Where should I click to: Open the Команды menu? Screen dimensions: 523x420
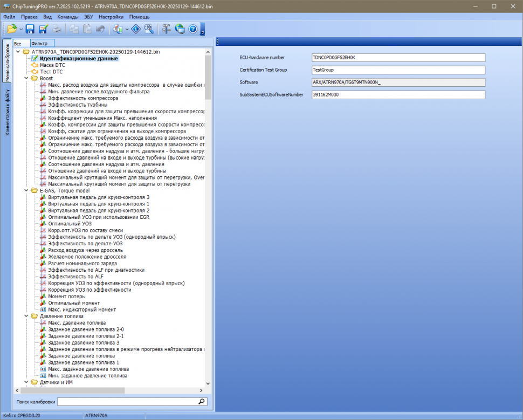point(67,17)
